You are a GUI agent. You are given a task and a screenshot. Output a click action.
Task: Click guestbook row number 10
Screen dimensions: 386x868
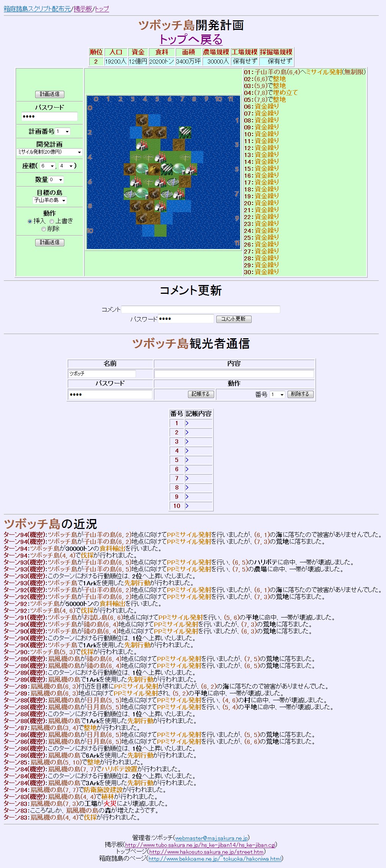pos(177,506)
